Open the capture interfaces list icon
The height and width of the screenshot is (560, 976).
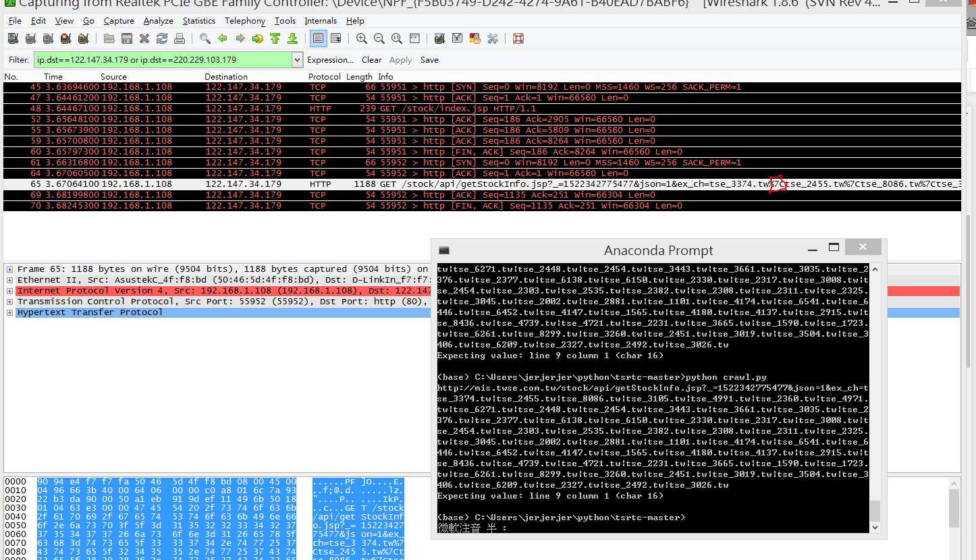click(x=12, y=38)
